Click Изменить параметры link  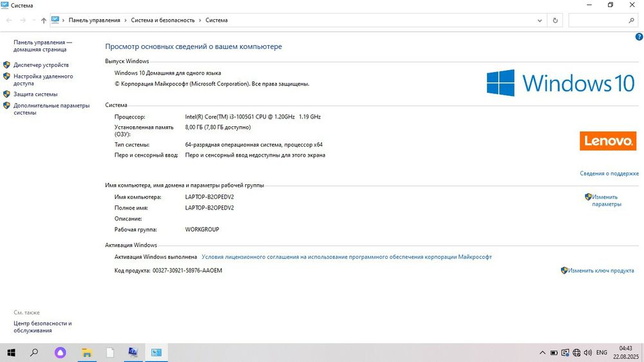click(x=606, y=200)
